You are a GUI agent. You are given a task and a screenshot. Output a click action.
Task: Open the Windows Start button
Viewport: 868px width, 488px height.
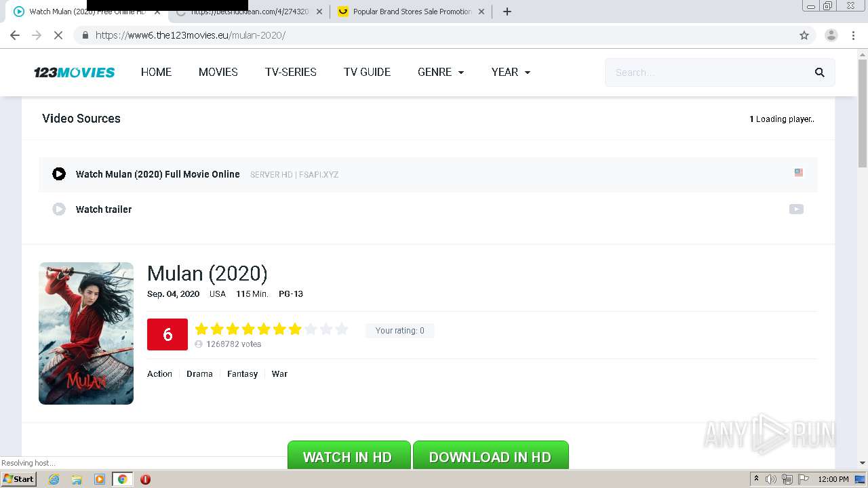click(18, 479)
